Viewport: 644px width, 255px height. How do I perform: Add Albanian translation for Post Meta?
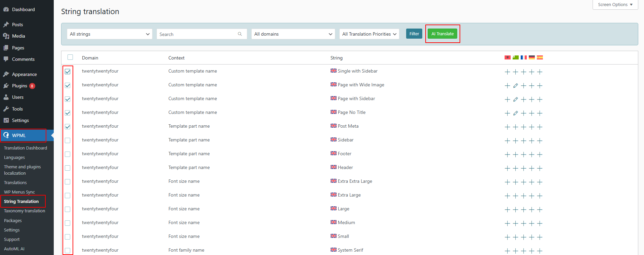tap(507, 127)
